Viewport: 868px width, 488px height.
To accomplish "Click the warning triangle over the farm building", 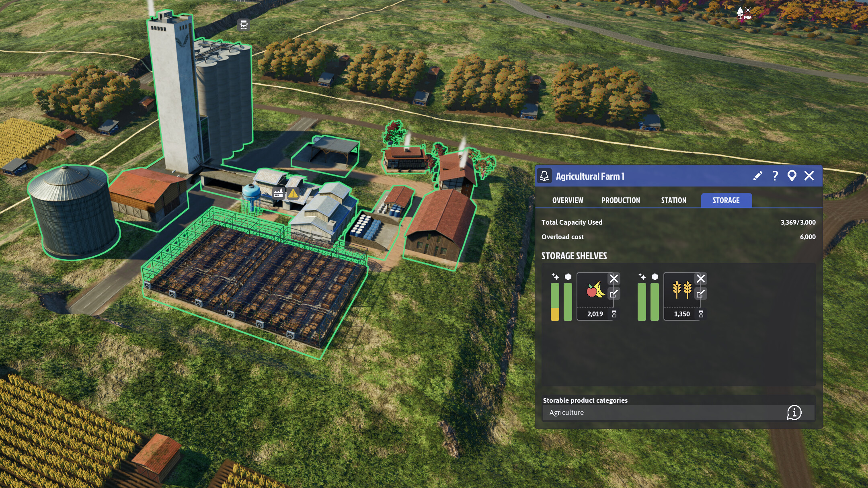I will click(293, 193).
